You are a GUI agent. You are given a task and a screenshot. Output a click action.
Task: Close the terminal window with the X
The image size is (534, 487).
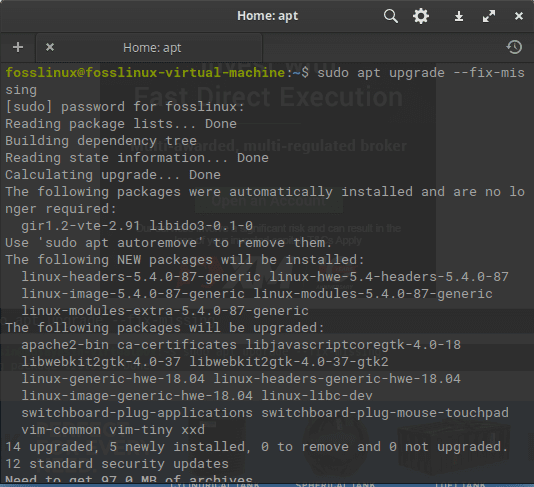519,16
